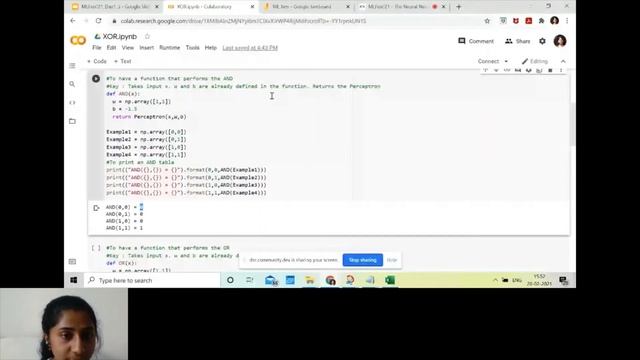Open File Explorer from the taskbar
The height and width of the screenshot is (360, 640).
(x=310, y=280)
